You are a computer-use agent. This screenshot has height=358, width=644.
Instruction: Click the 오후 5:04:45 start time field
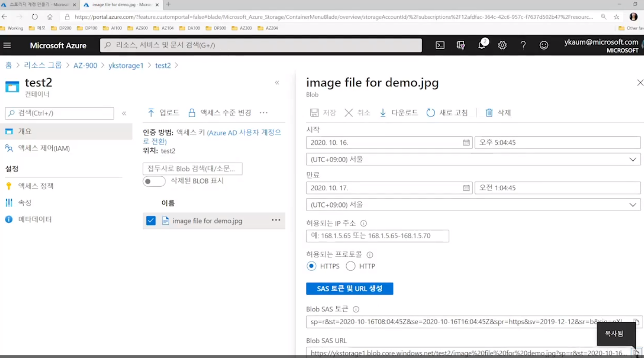[x=558, y=143]
